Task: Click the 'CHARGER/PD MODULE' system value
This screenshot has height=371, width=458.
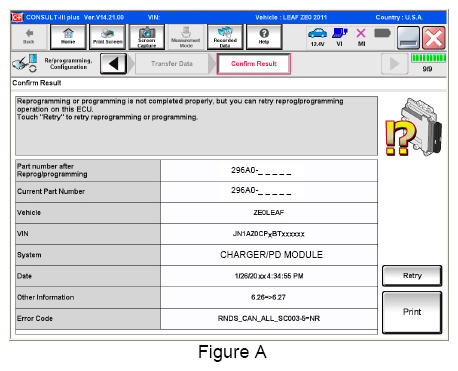Action: point(271,255)
